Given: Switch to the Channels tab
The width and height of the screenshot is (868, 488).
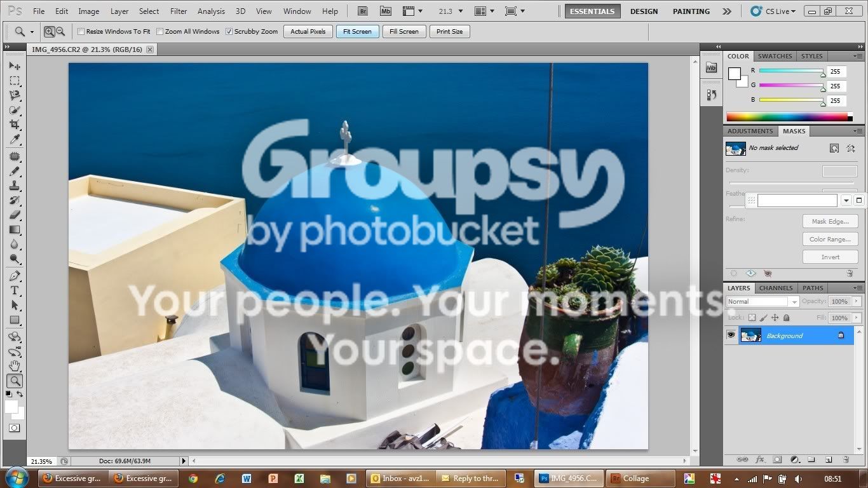Looking at the screenshot, I should tap(776, 288).
